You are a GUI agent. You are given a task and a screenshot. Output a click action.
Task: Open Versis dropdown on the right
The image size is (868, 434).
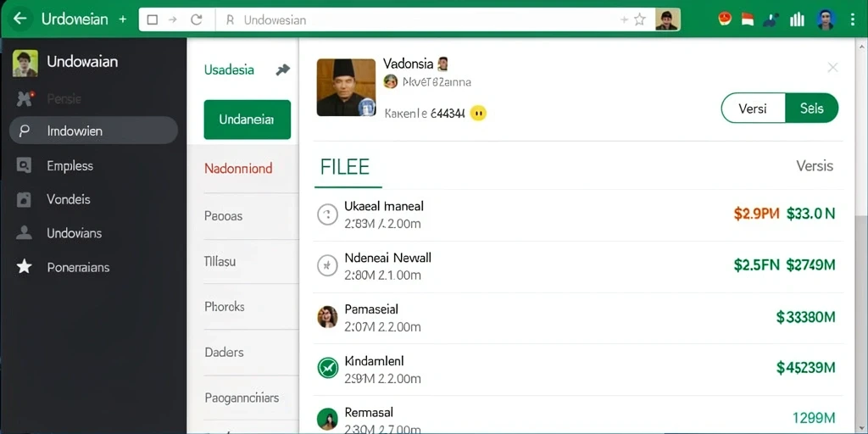point(815,165)
